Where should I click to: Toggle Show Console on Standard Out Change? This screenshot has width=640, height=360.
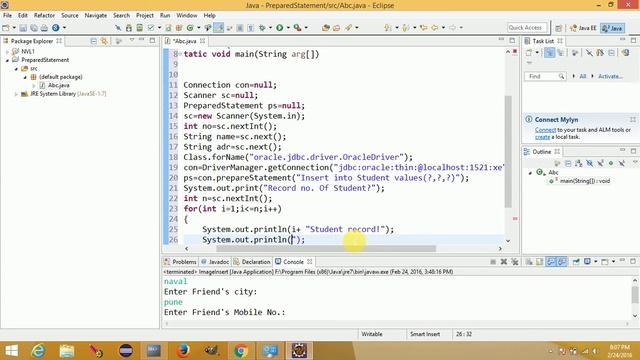coord(551,262)
